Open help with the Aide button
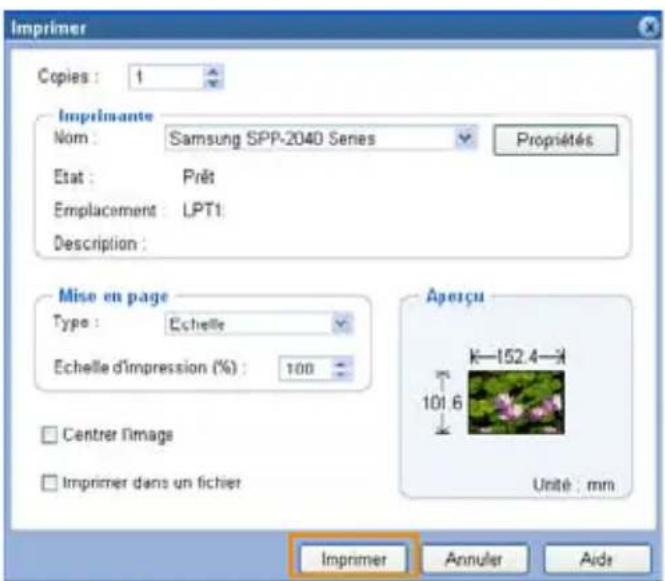 pyautogui.click(x=597, y=559)
